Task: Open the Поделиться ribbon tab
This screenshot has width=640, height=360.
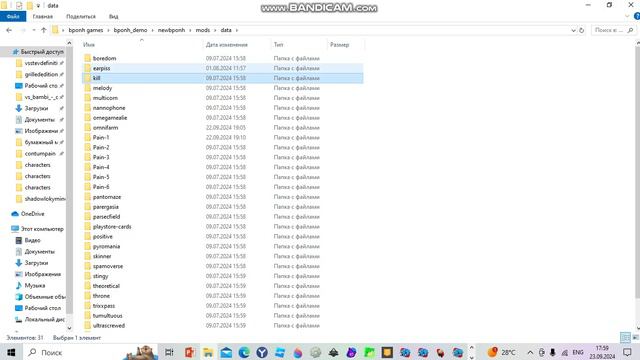Action: (x=81, y=16)
